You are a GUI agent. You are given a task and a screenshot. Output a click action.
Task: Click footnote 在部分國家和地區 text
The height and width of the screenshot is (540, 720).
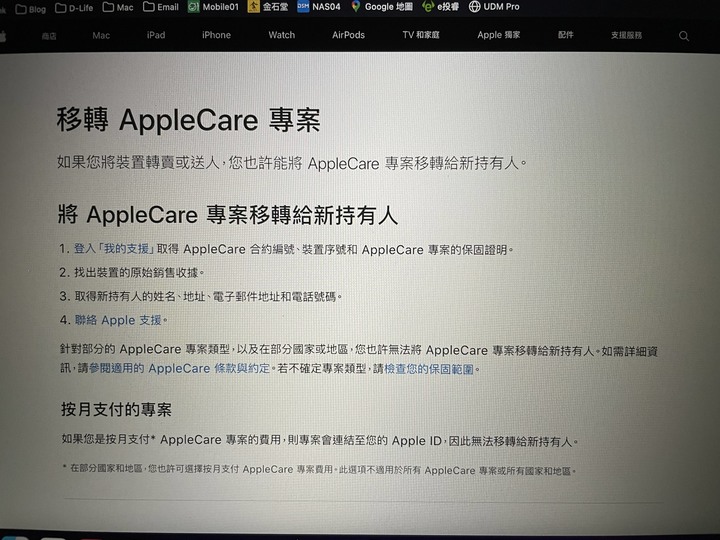[320, 470]
